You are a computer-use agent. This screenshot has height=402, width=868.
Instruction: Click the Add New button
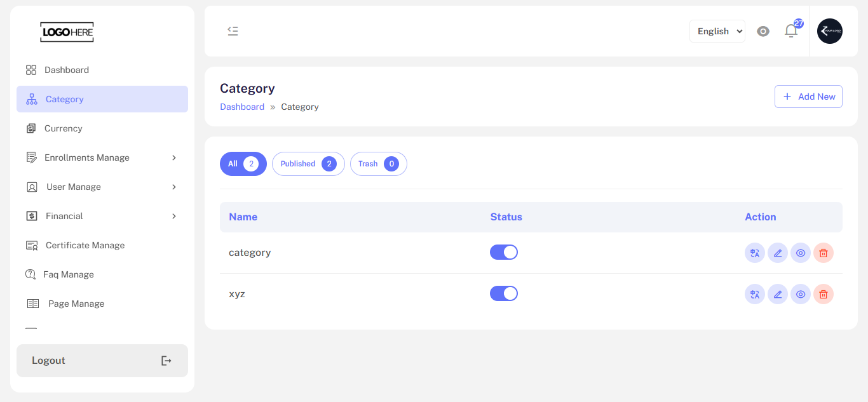(x=808, y=97)
